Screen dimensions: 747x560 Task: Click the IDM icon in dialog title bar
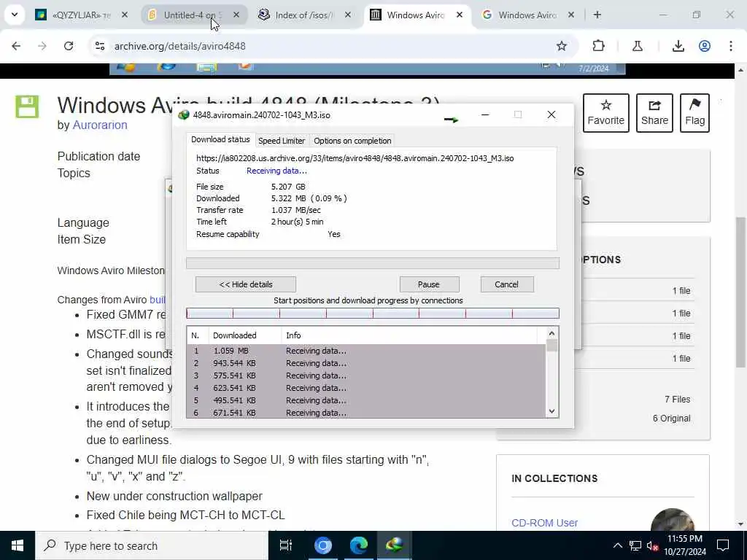183,114
